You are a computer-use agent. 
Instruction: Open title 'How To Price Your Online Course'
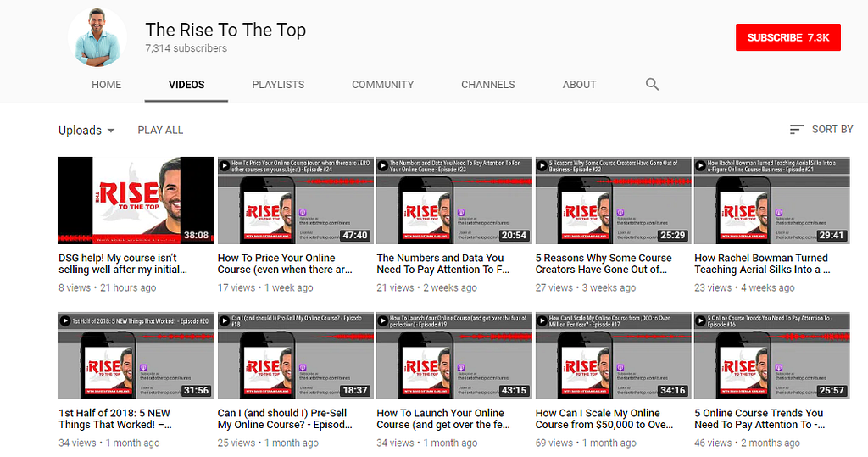coord(285,264)
